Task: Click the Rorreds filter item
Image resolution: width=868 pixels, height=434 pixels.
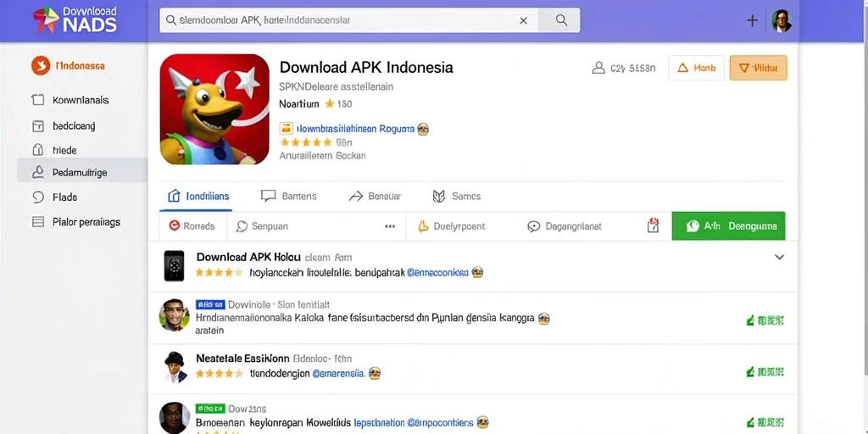Action: pyautogui.click(x=192, y=225)
